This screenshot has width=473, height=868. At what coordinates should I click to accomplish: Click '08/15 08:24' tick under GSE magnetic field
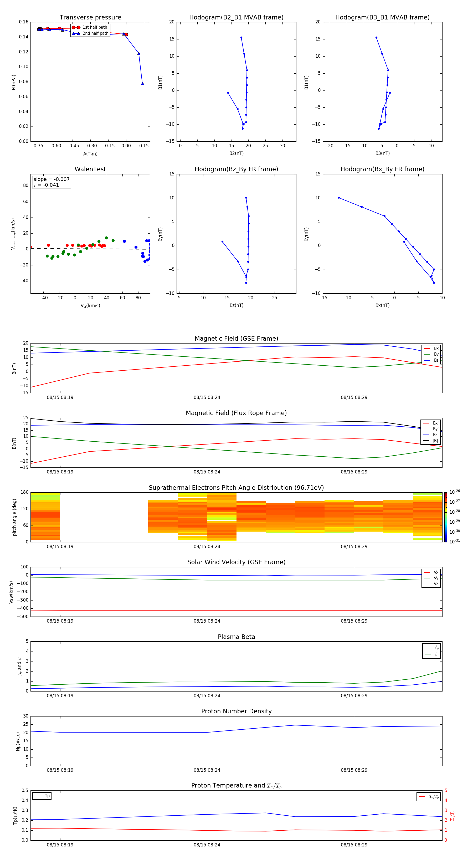pyautogui.click(x=207, y=398)
